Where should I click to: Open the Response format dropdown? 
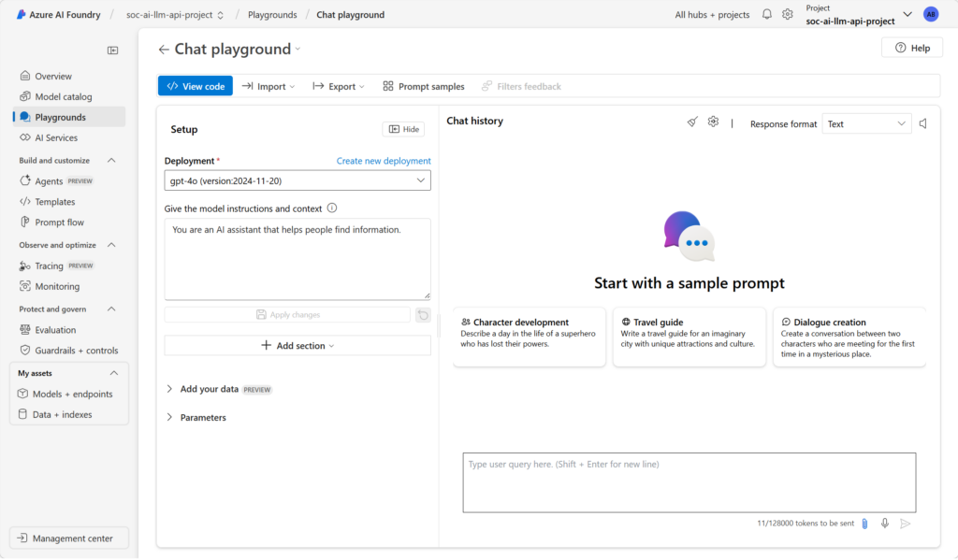click(866, 123)
